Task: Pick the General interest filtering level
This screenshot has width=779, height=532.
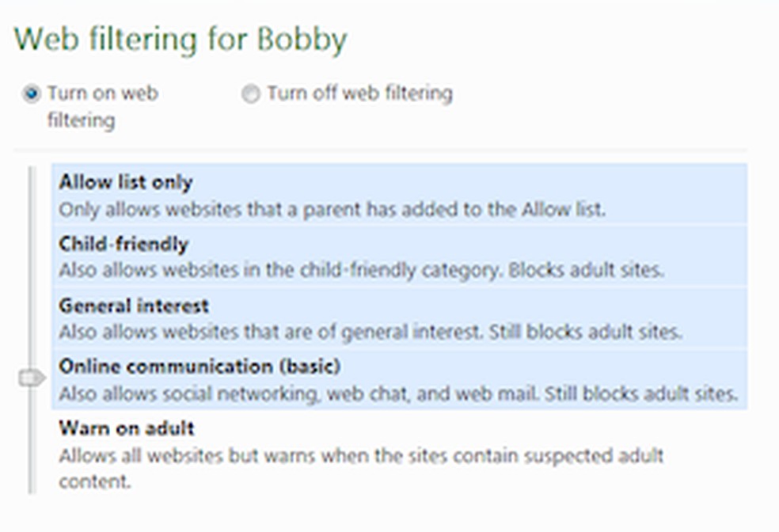Action: (x=134, y=305)
